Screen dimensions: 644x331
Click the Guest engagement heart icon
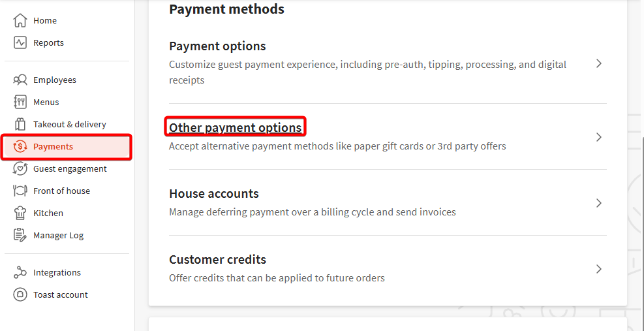20,168
